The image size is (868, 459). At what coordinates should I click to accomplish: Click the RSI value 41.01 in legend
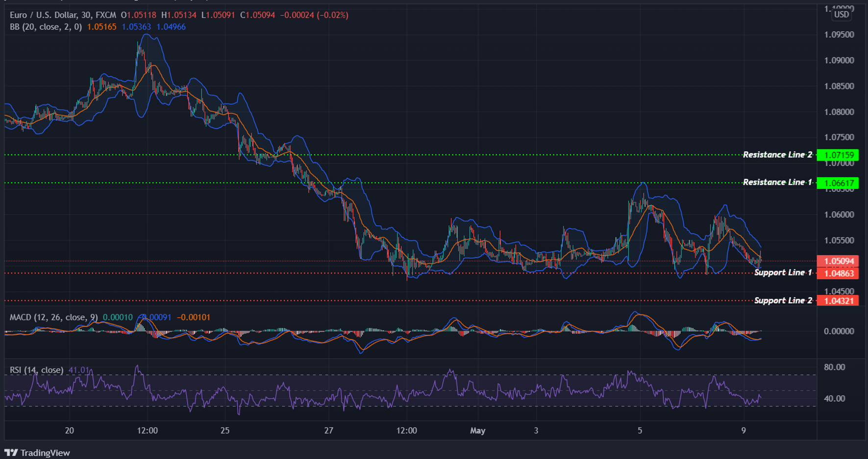(79, 370)
